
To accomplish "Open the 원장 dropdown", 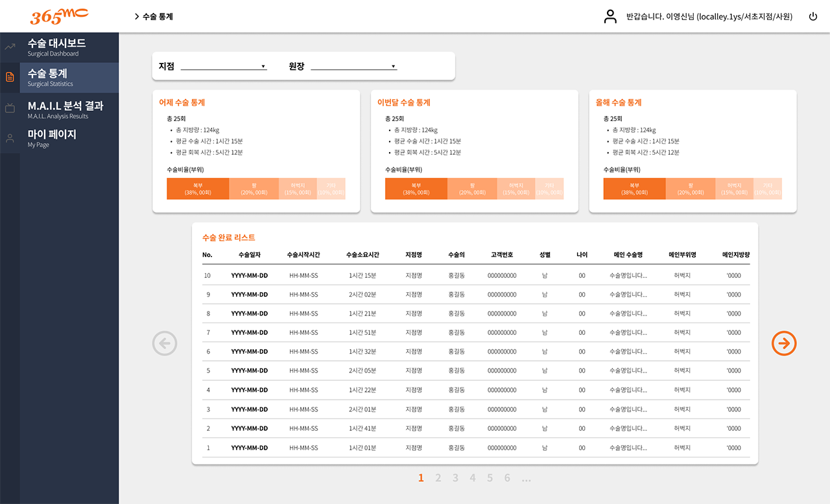I will click(x=353, y=66).
